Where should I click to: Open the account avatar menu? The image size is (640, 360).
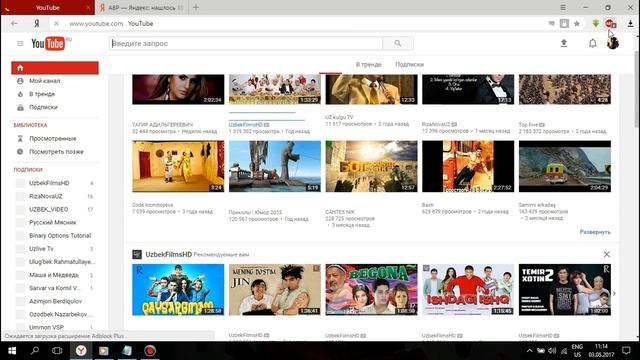[612, 43]
